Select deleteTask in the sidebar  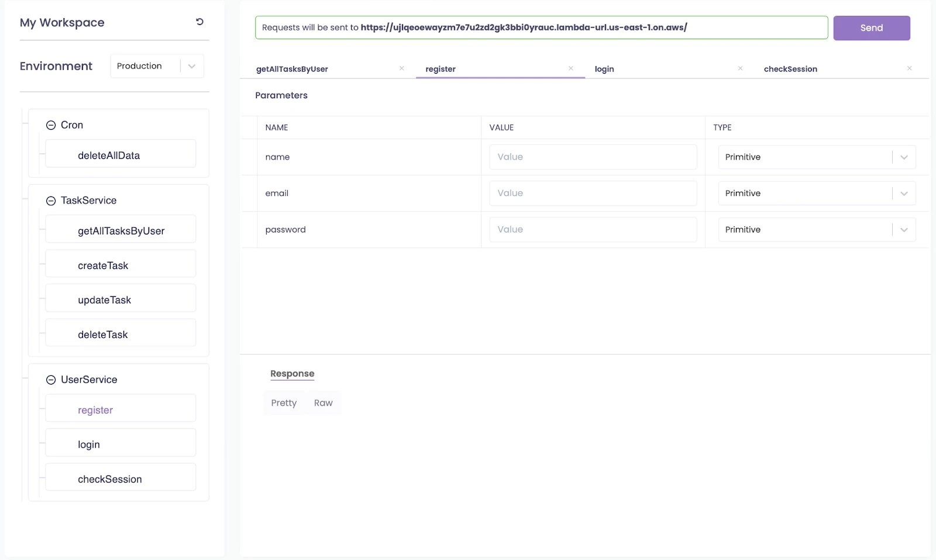click(x=121, y=332)
